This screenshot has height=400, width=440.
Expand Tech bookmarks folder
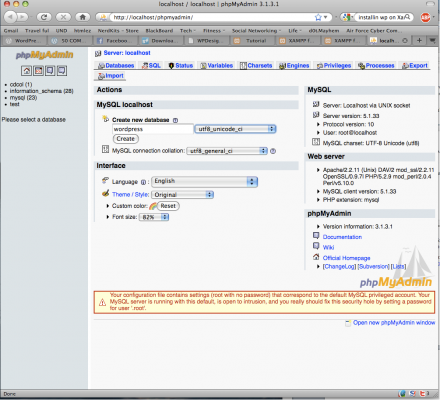pos(188,31)
